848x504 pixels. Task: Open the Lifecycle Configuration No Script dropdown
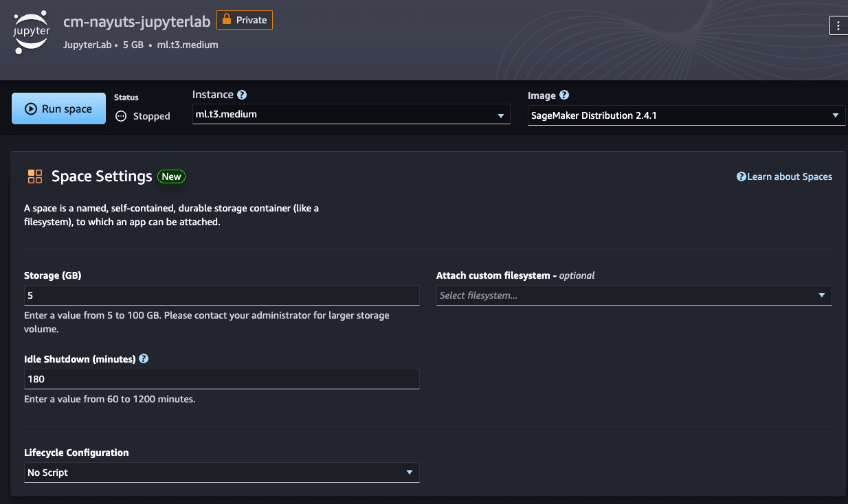point(221,472)
